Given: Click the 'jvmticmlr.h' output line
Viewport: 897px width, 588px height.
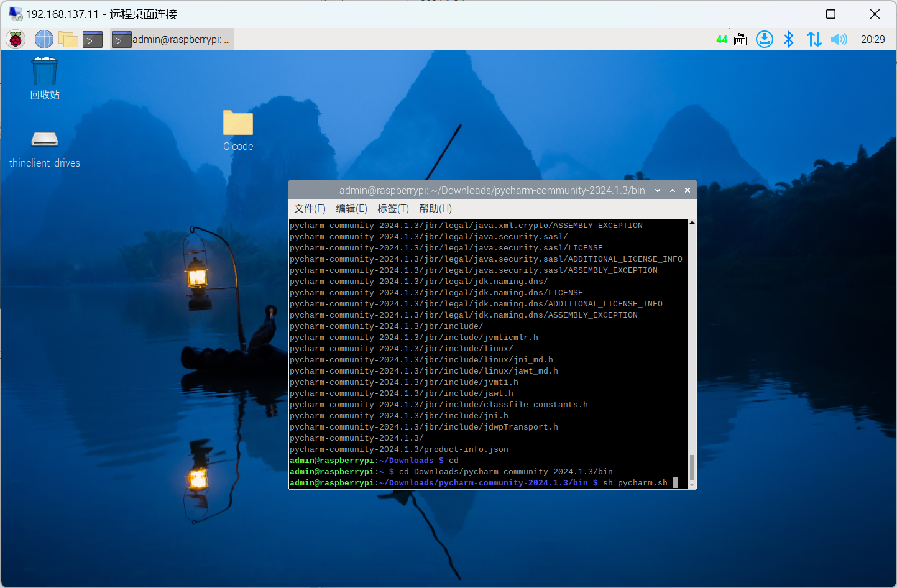Looking at the screenshot, I should click(414, 338).
